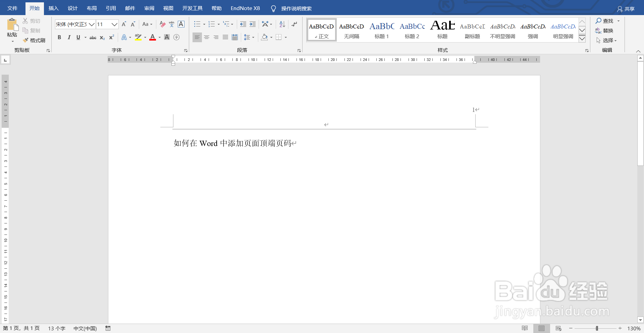Screen dimensions: 644x333
Task: Select the Format Painter tool
Action: click(35, 40)
